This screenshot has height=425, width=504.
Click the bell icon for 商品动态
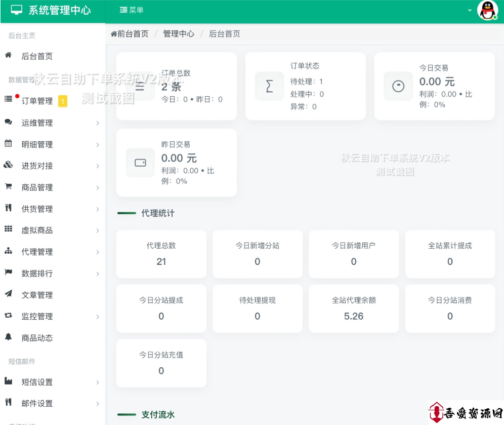(x=8, y=337)
